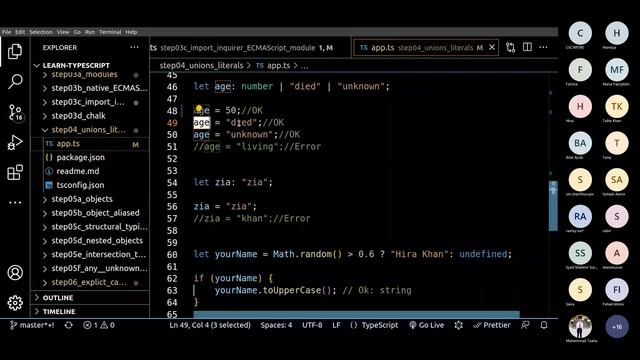This screenshot has width=640, height=360.
Task: Select UTF-8 encoding status item
Action: pyautogui.click(x=312, y=325)
